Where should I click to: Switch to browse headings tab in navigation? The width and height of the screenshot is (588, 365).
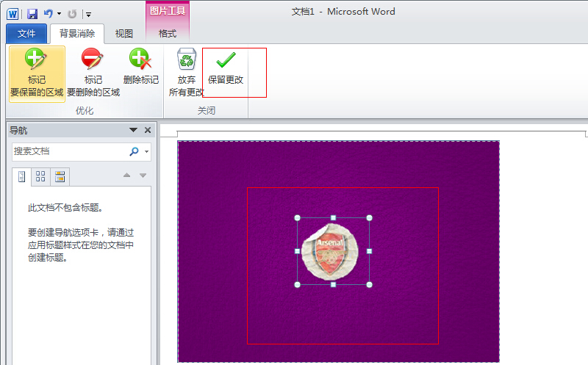22,176
